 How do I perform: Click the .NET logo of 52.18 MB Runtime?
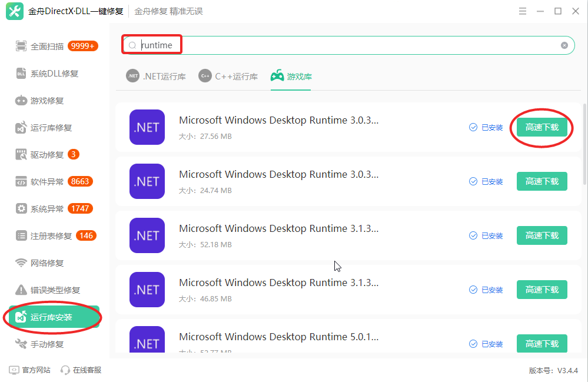147,235
